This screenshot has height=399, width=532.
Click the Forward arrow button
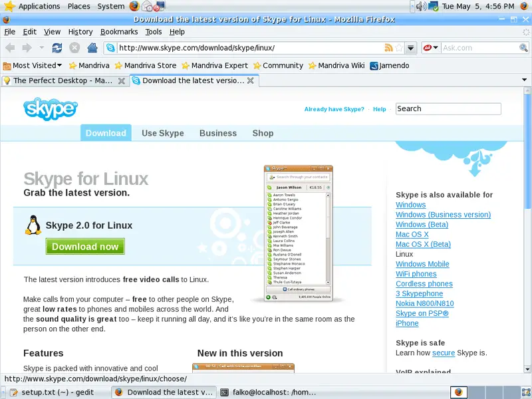click(x=27, y=48)
